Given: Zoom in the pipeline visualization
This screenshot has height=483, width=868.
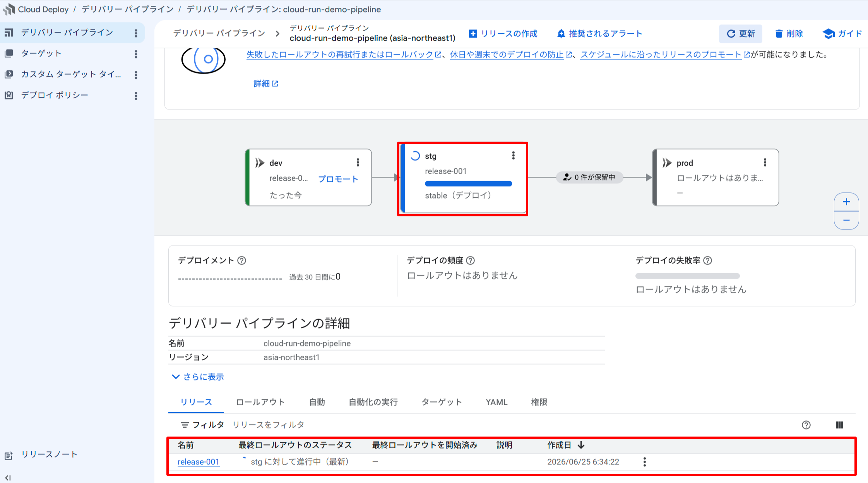Looking at the screenshot, I should click(x=846, y=202).
